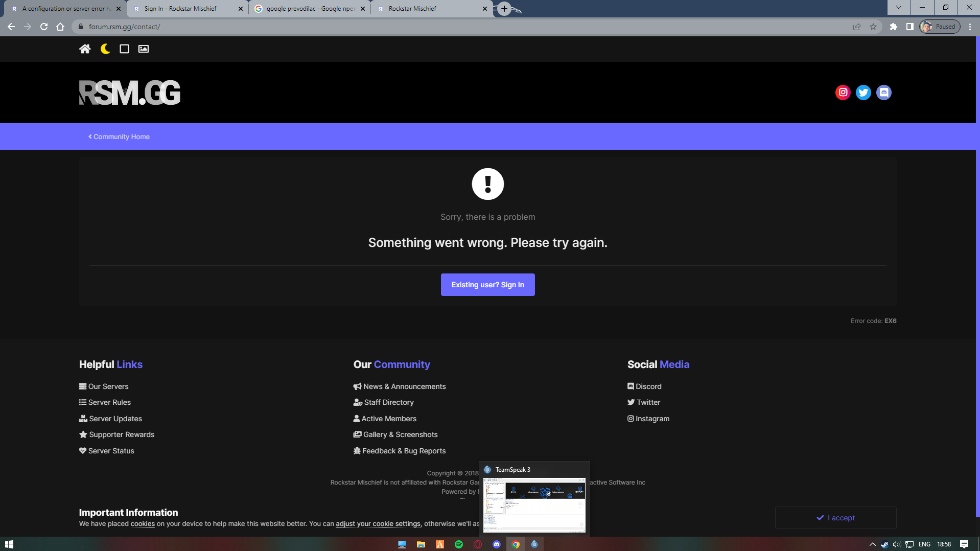The image size is (980, 551).
Task: Go to browser home page
Action: pos(60,27)
